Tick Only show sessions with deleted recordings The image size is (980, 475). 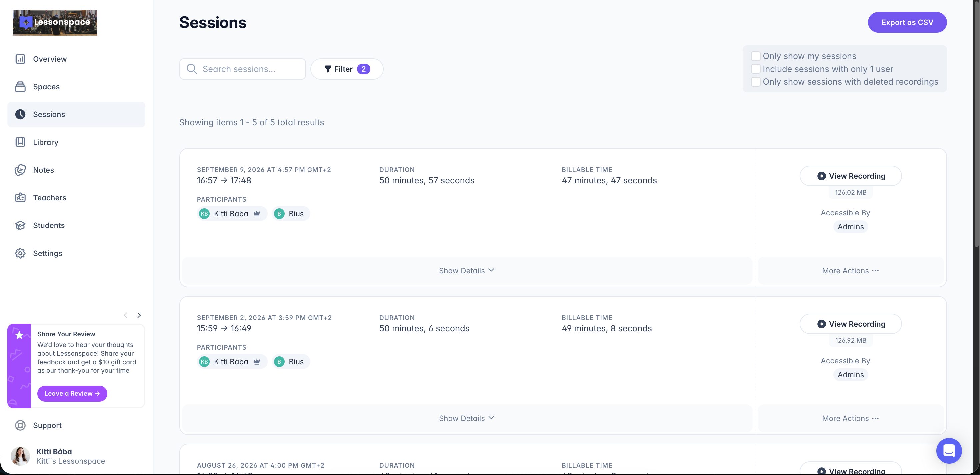(756, 82)
